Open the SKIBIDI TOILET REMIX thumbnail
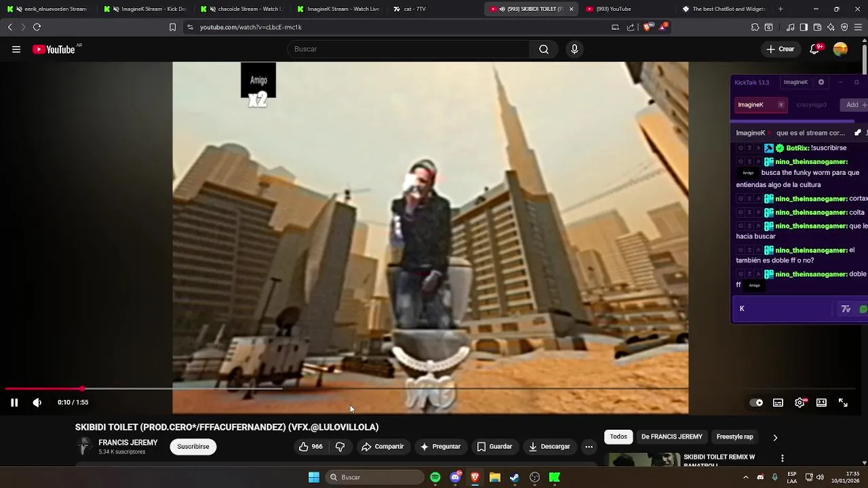868x488 pixels. tap(644, 460)
